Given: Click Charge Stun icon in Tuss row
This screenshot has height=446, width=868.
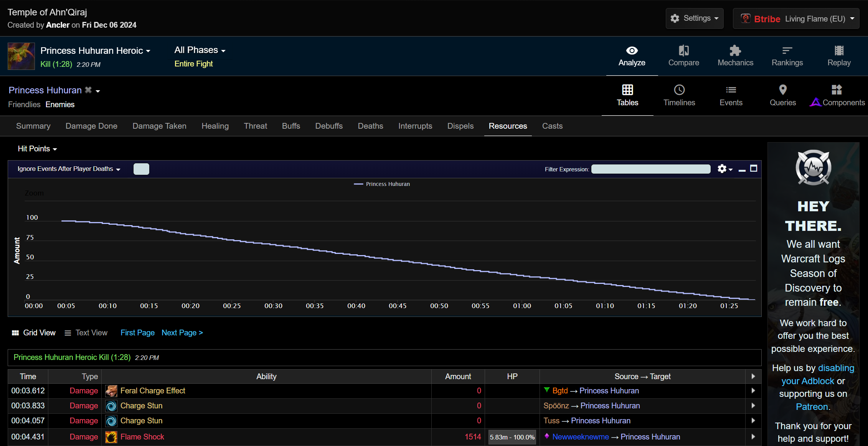Looking at the screenshot, I should tap(111, 421).
